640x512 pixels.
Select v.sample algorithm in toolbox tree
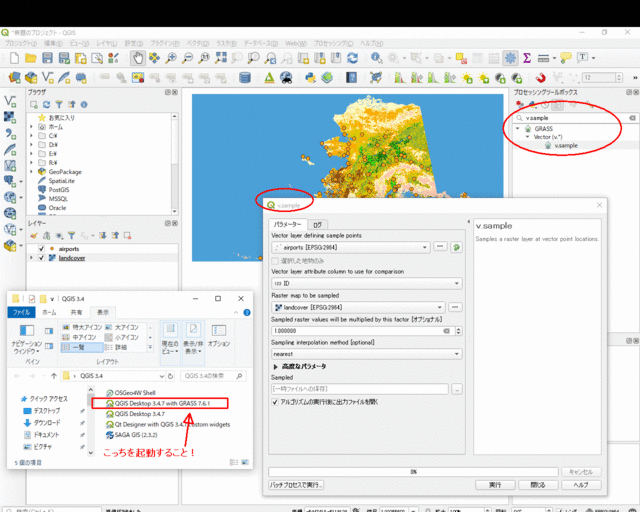[566, 145]
